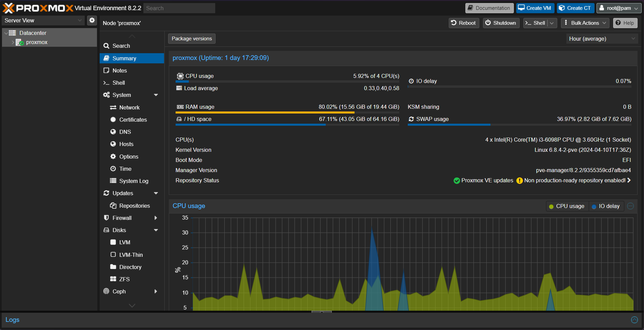Click the Logs panel header
This screenshot has width=644, height=330.
tap(322, 320)
